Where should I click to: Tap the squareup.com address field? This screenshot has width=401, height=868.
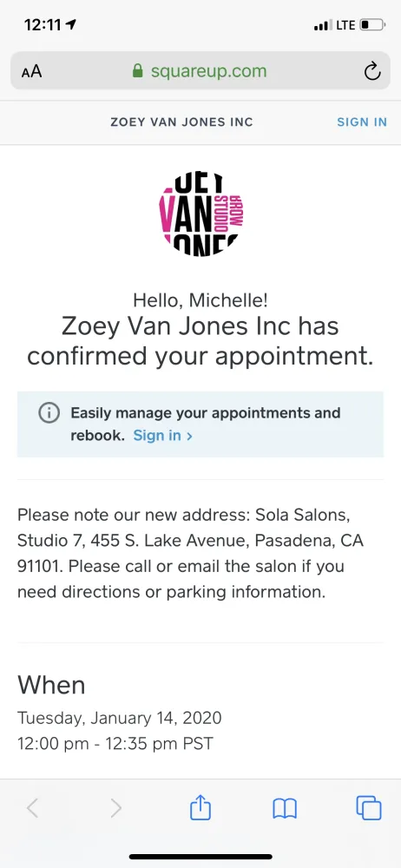tap(200, 70)
